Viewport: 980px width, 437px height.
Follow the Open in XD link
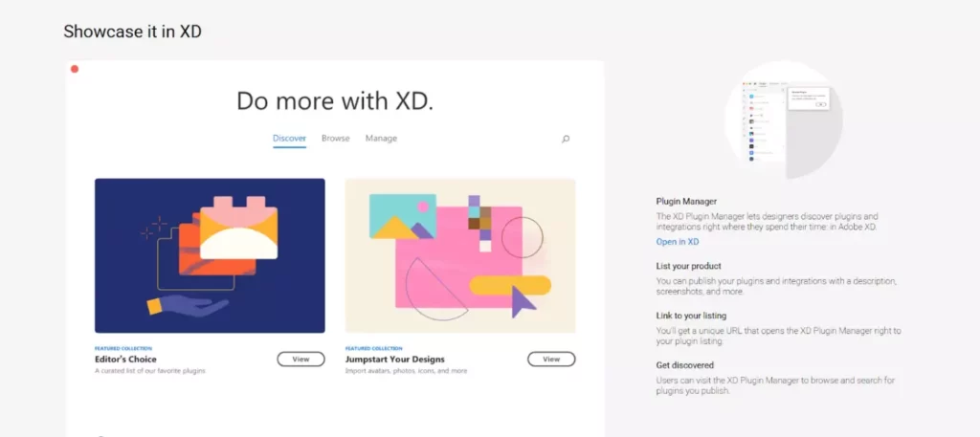(678, 242)
